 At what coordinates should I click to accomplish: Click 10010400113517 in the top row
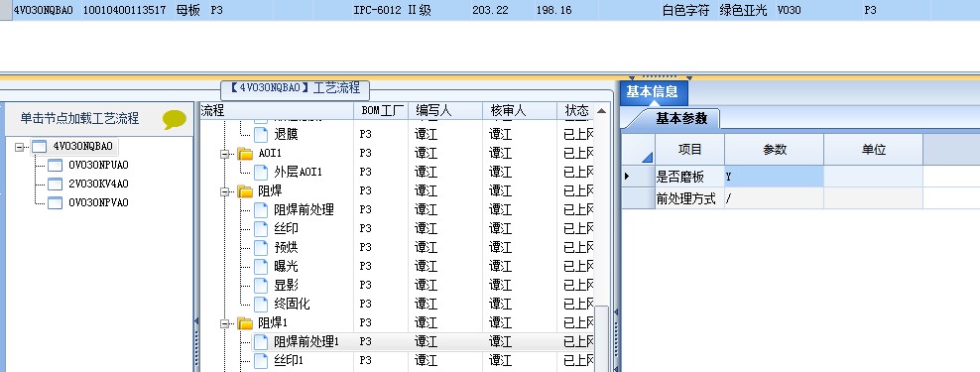click(x=124, y=10)
